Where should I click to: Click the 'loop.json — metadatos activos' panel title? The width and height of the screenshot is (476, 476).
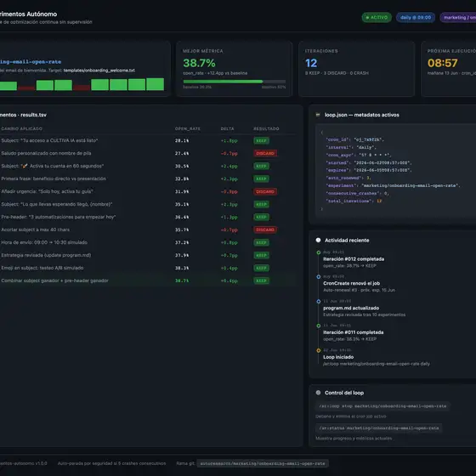pyautogui.click(x=362, y=115)
